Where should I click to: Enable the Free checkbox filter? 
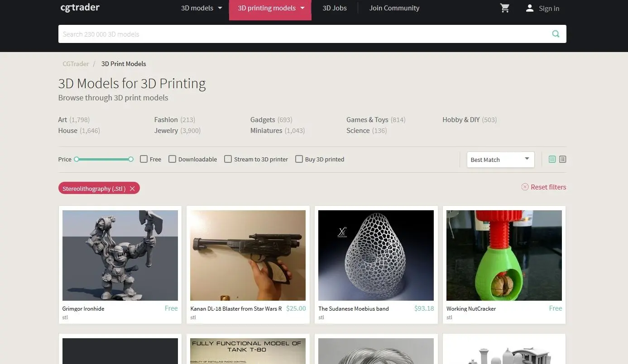tap(144, 159)
